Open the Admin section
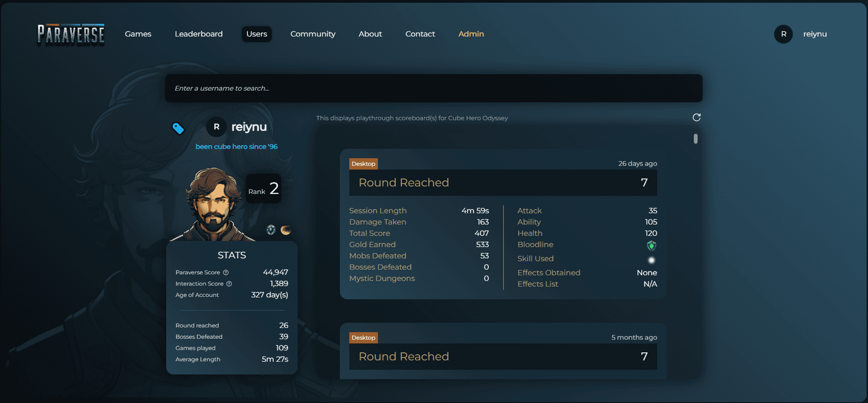The height and width of the screenshot is (403, 868). [471, 34]
